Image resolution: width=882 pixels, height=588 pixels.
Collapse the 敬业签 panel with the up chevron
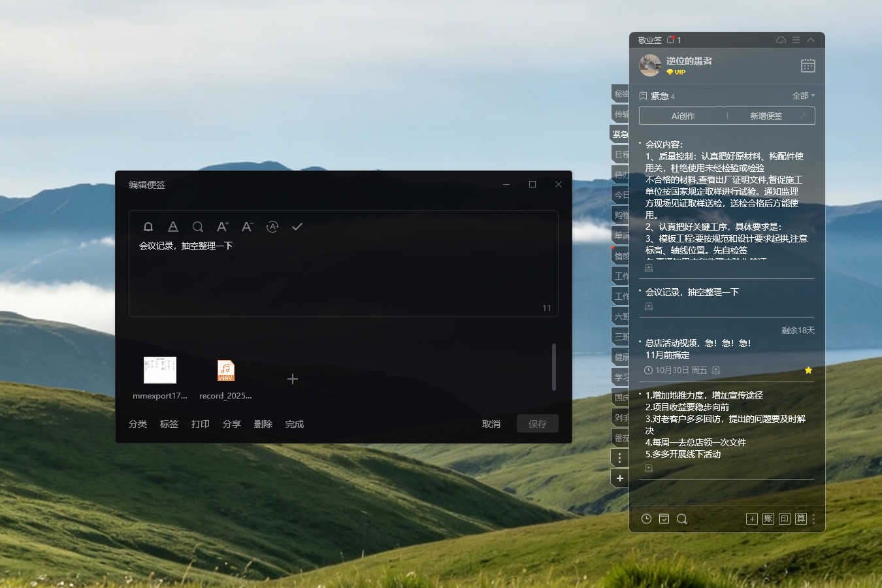click(811, 40)
